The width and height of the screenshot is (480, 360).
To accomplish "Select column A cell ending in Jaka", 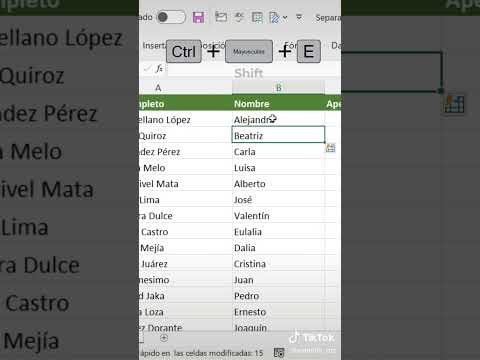I will (185, 295).
